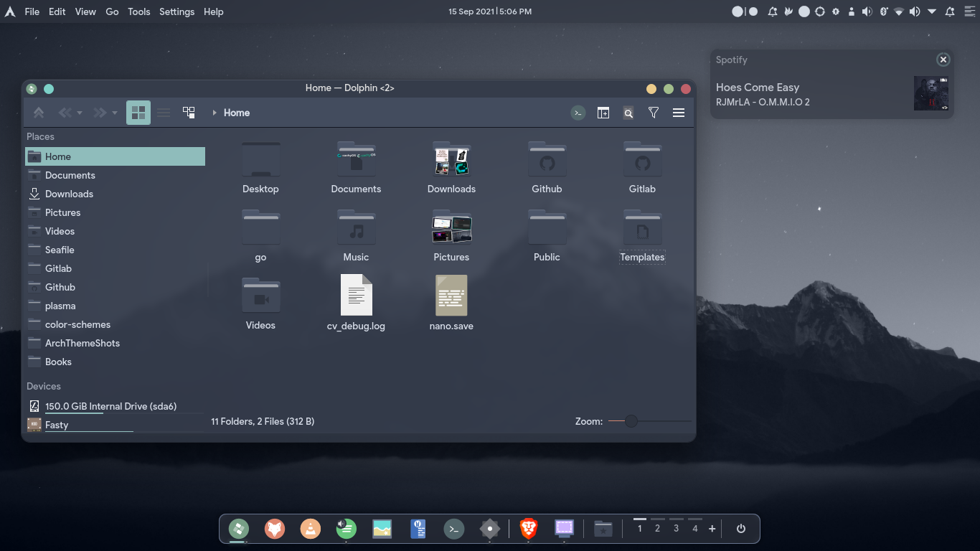980x551 pixels.
Task: Switch to Compact list view mode
Action: pos(164,113)
